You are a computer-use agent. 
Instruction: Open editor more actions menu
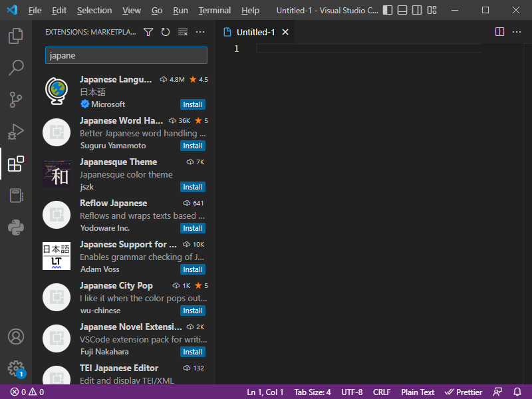coord(517,32)
